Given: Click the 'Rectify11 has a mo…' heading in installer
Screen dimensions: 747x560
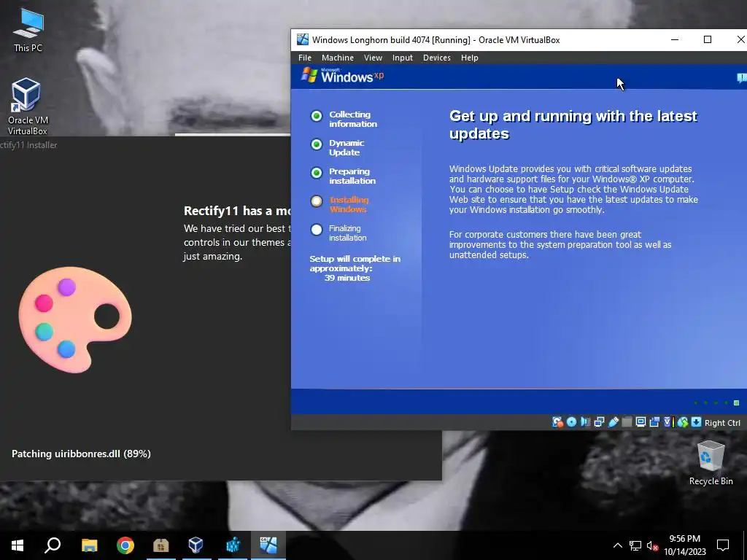Looking at the screenshot, I should click(237, 211).
